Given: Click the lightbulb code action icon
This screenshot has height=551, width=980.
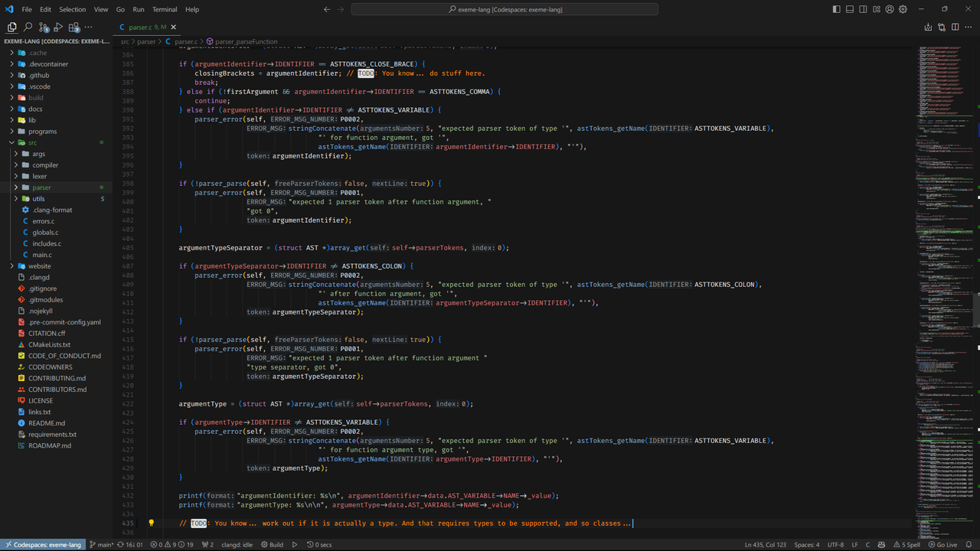Looking at the screenshot, I should click(151, 523).
